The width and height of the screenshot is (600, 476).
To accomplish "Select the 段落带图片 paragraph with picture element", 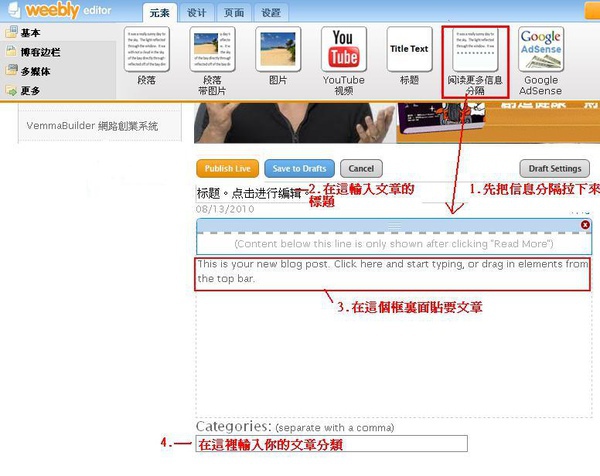I will click(x=212, y=49).
